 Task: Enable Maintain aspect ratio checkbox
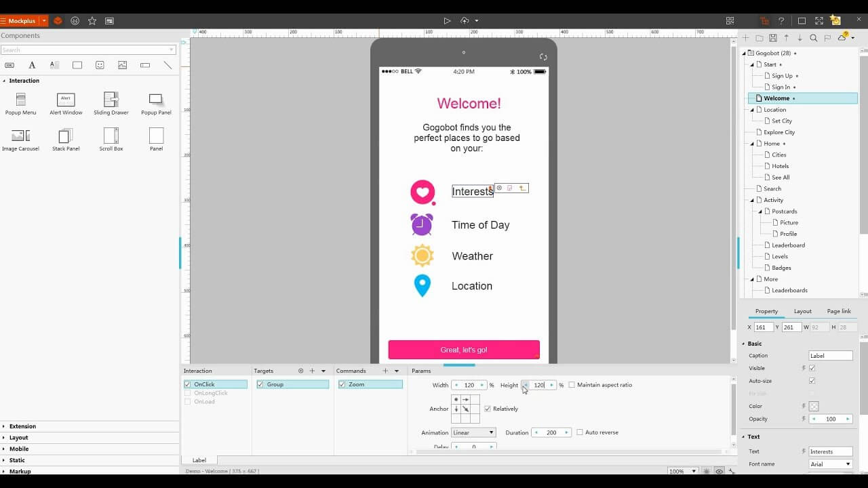coord(572,385)
